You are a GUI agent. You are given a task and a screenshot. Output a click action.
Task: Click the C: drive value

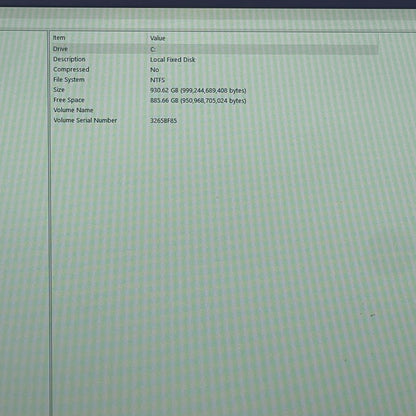coord(153,49)
